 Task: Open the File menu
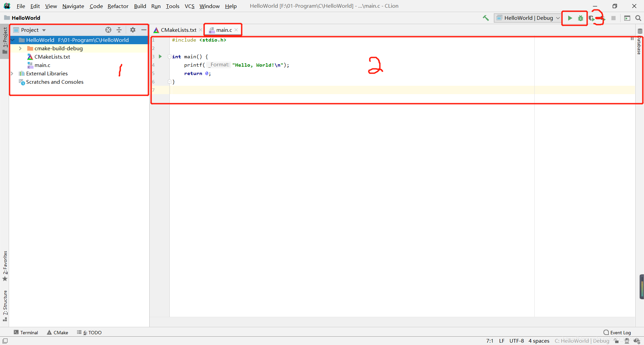pos(21,6)
